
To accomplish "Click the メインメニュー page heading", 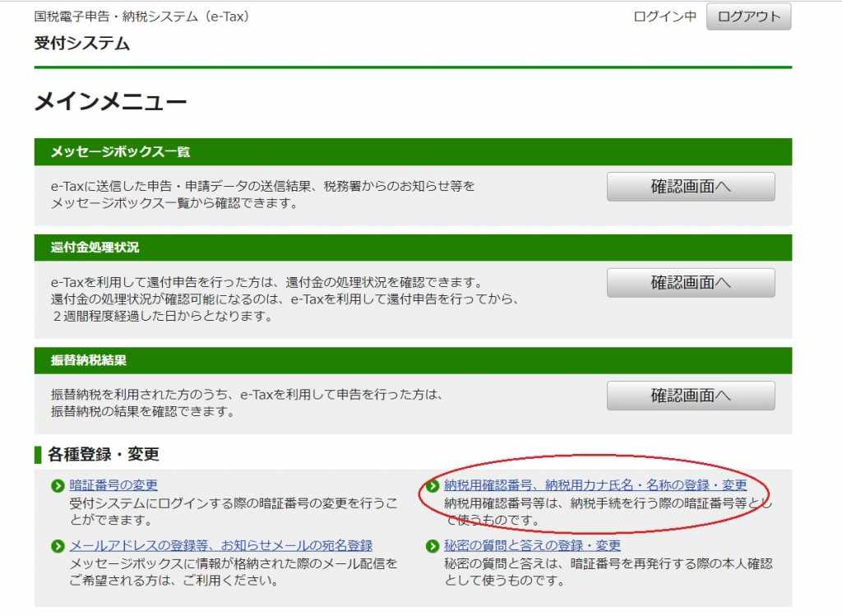I will pyautogui.click(x=110, y=102).
